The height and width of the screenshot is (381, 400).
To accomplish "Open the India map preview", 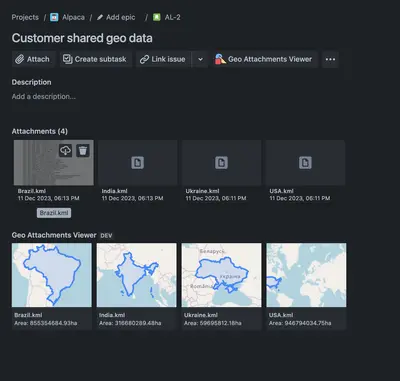I will (x=137, y=275).
